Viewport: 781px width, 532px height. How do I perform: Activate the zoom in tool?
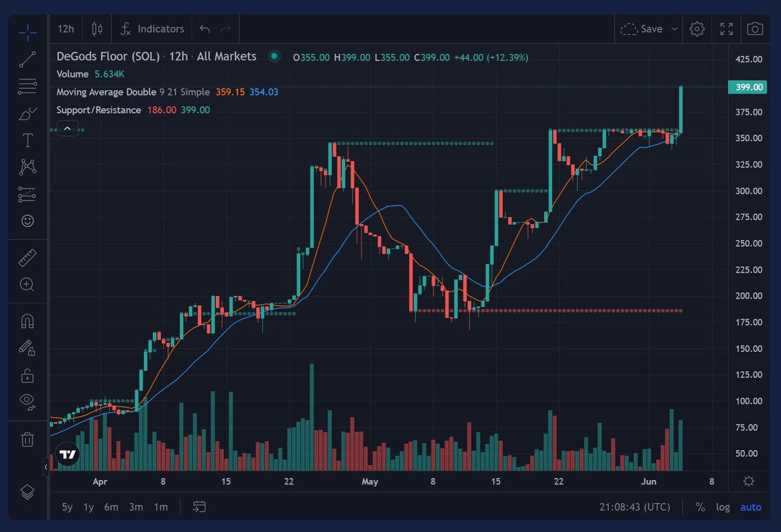(27, 284)
